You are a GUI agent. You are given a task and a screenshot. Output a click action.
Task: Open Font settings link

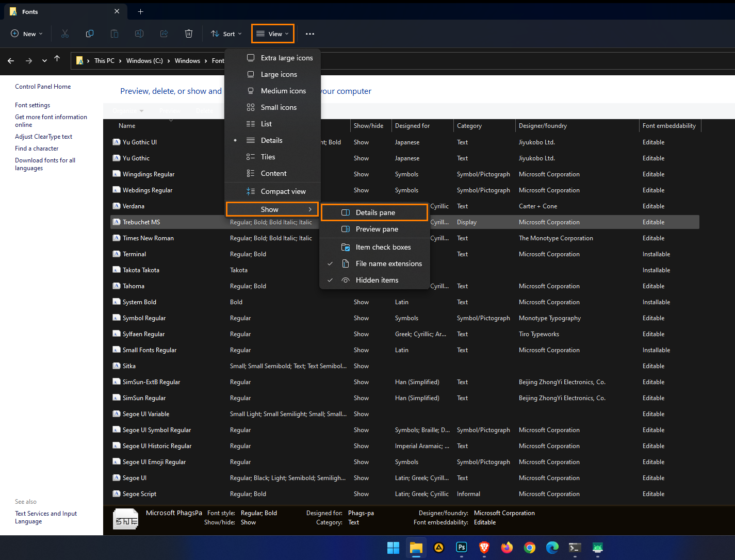(32, 105)
